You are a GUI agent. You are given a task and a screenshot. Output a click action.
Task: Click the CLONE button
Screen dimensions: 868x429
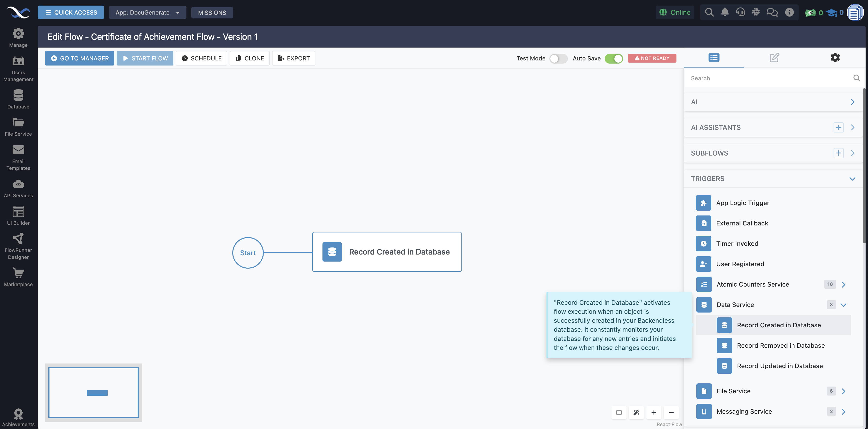(249, 58)
